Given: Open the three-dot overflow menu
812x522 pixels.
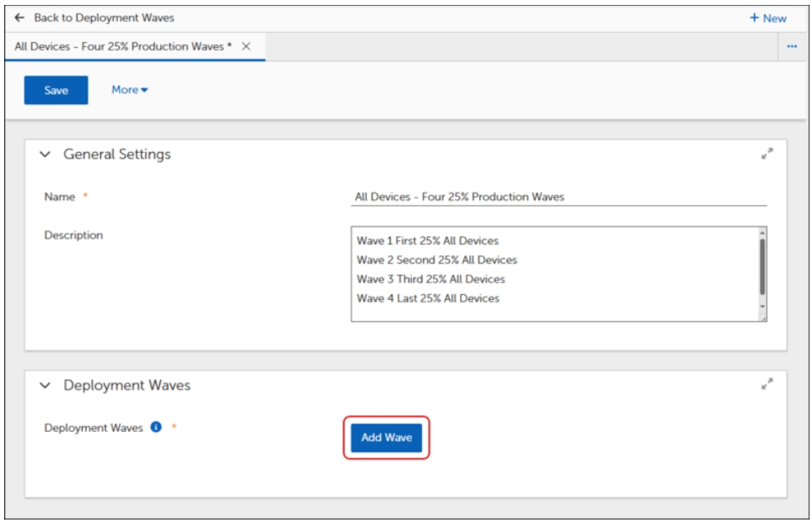Looking at the screenshot, I should 791,47.
